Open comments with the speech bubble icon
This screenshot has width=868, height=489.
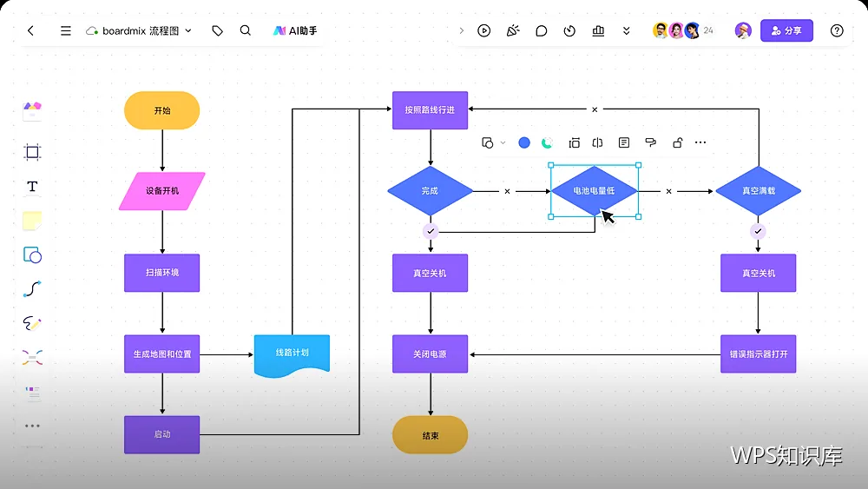click(542, 30)
